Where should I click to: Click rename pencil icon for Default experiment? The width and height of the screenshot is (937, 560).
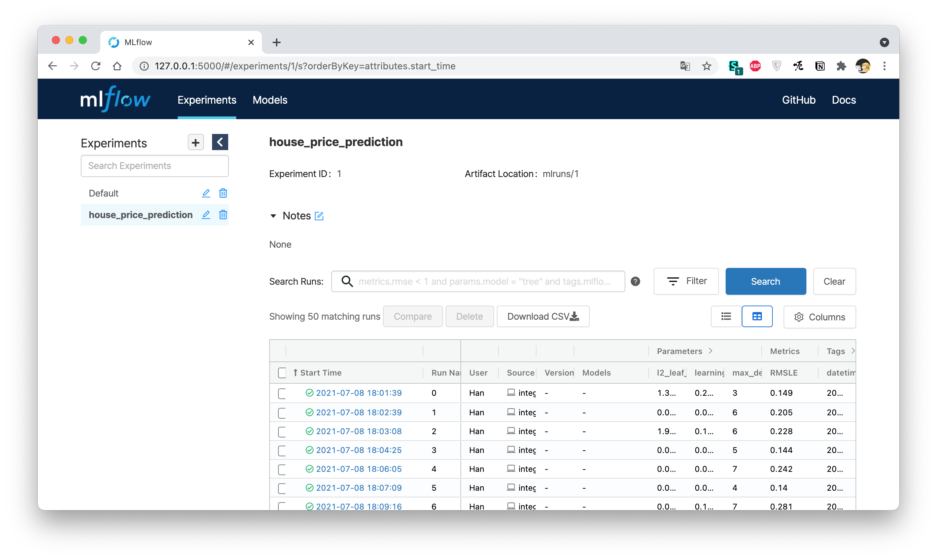pos(206,193)
